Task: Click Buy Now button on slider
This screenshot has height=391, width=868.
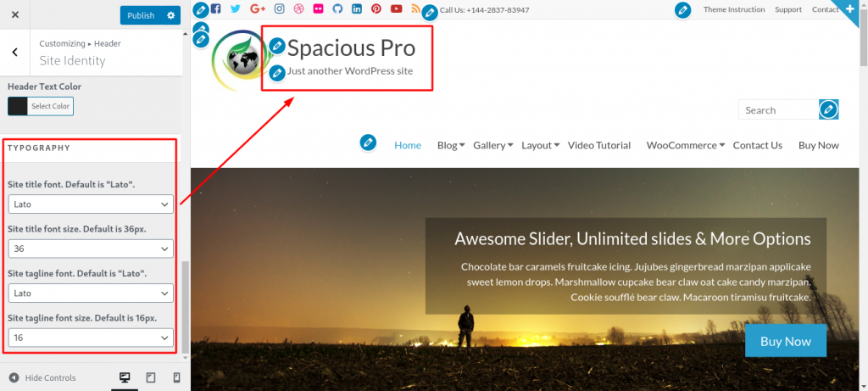Action: point(786,341)
